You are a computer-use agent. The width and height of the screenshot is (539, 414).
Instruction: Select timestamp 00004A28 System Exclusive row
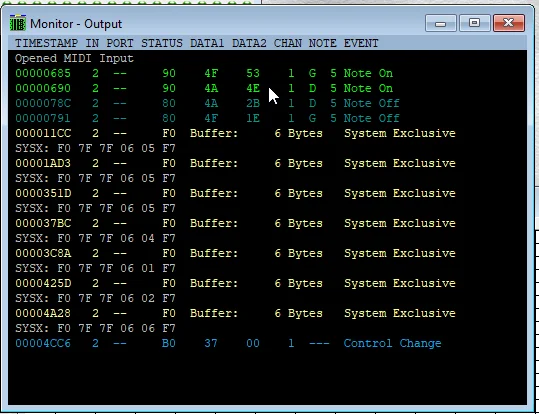(x=235, y=313)
